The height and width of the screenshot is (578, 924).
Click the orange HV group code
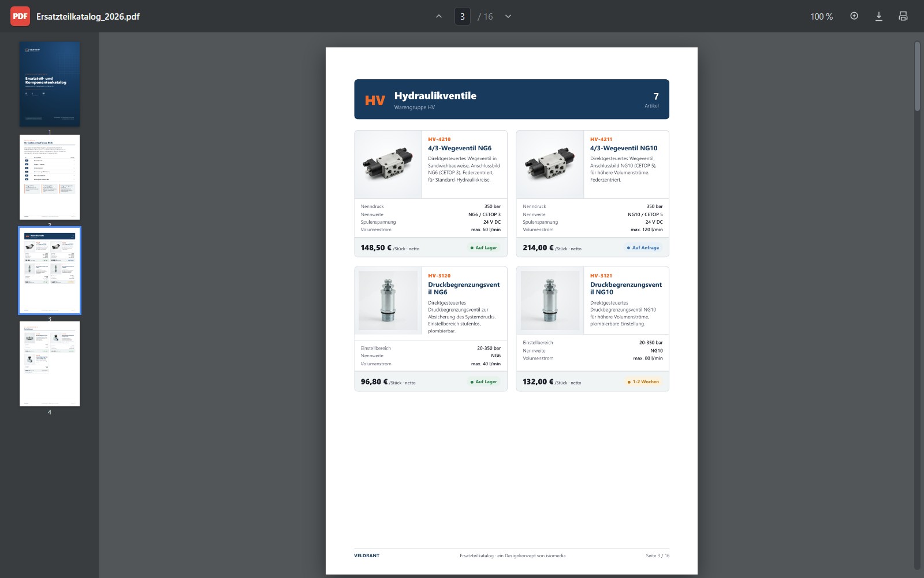pyautogui.click(x=375, y=101)
